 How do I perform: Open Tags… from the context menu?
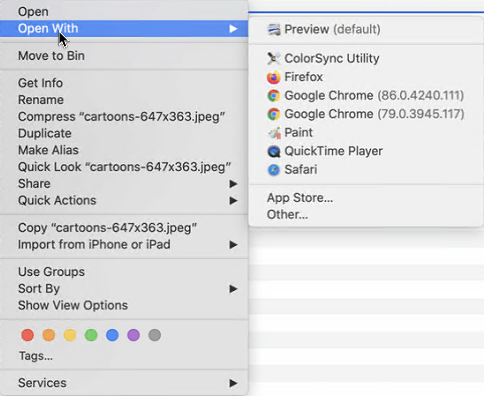click(x=36, y=356)
